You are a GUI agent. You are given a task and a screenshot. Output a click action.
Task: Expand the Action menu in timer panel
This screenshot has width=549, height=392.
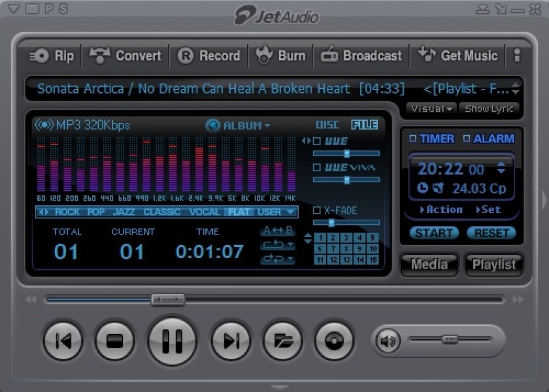pyautogui.click(x=441, y=210)
